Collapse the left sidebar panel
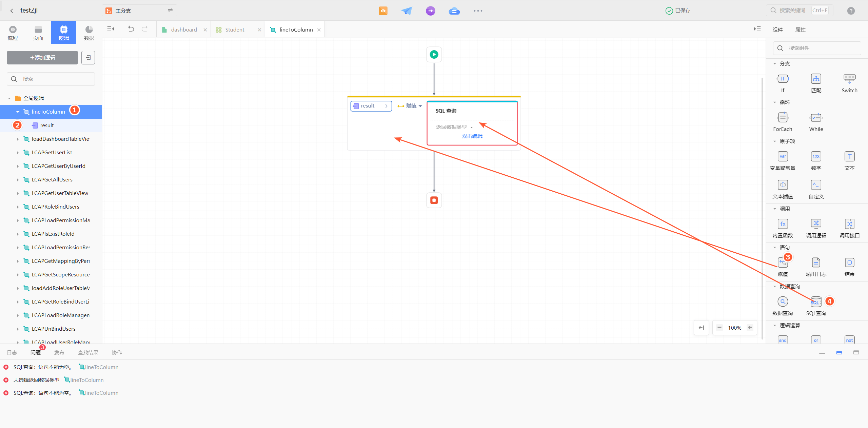 (x=111, y=29)
